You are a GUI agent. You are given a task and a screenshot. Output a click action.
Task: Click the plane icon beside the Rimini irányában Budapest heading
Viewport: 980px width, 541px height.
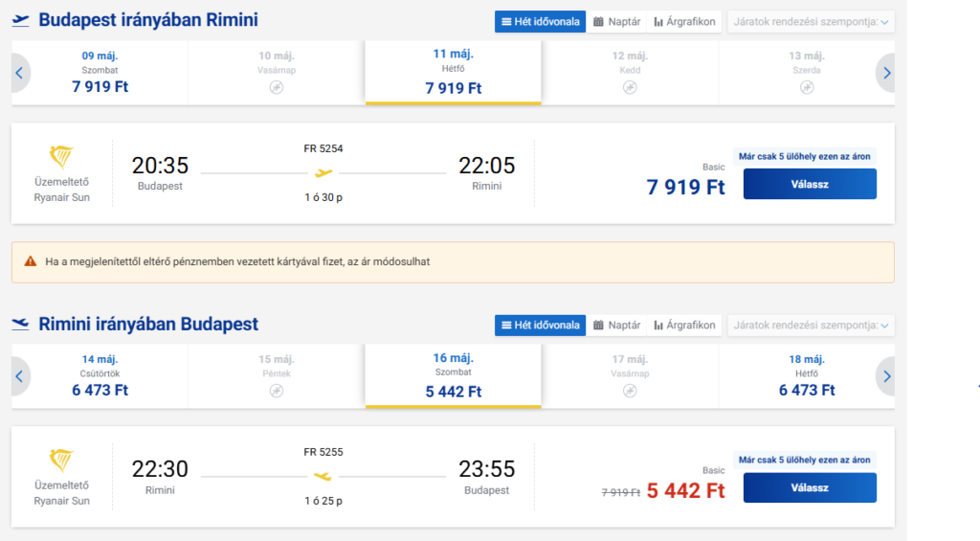[x=20, y=325]
